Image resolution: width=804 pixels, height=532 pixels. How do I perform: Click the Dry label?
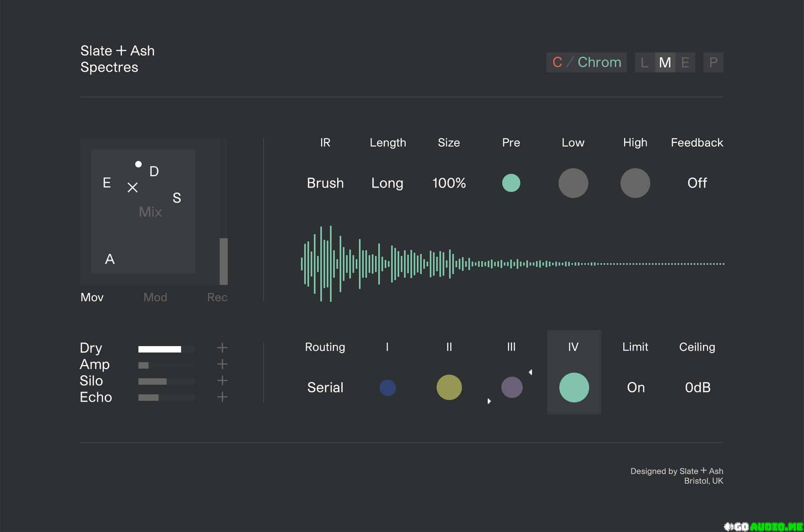(x=91, y=348)
